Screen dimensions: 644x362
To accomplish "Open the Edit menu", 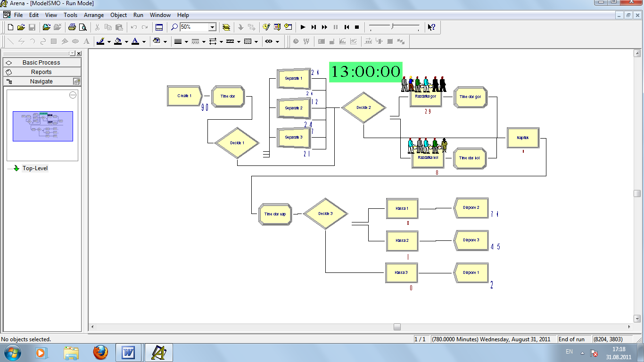I will [x=34, y=15].
